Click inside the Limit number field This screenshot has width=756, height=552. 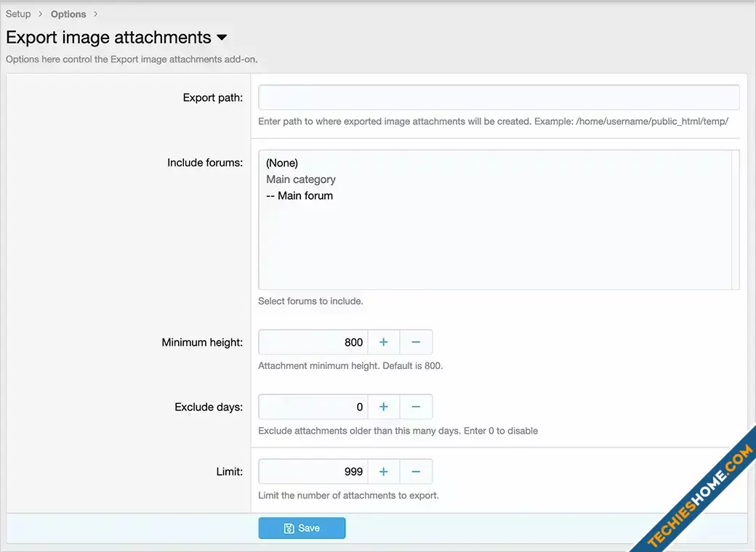click(313, 471)
